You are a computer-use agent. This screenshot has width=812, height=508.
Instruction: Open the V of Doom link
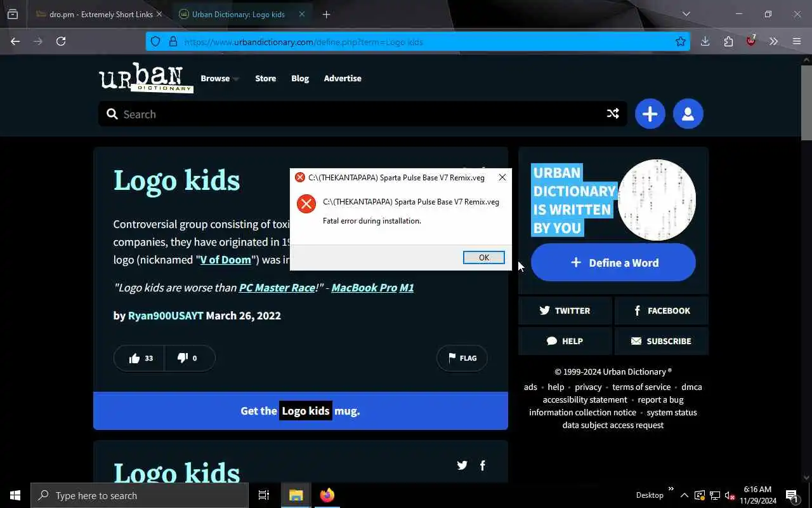[x=226, y=260]
